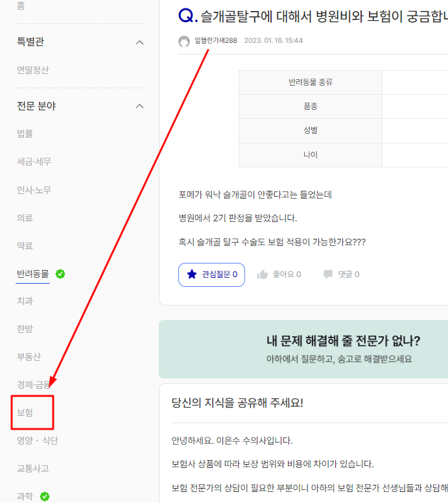Click the star icon in 관심질문

tap(191, 275)
